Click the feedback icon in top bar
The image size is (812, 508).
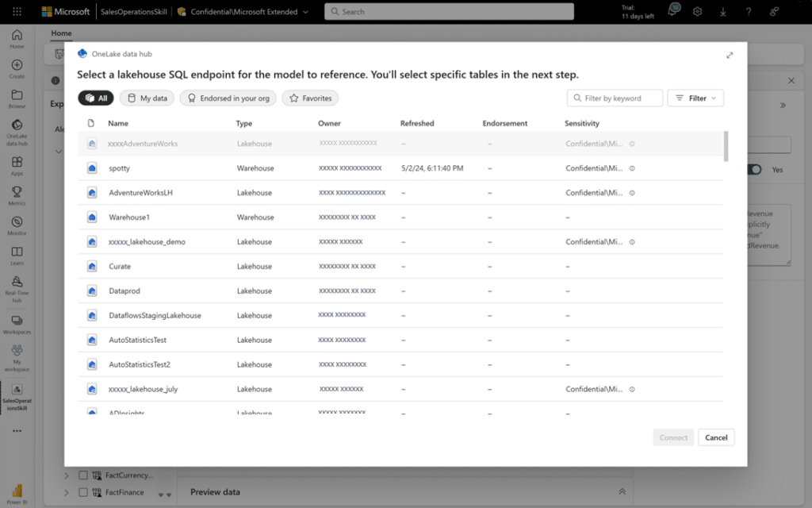pyautogui.click(x=774, y=11)
